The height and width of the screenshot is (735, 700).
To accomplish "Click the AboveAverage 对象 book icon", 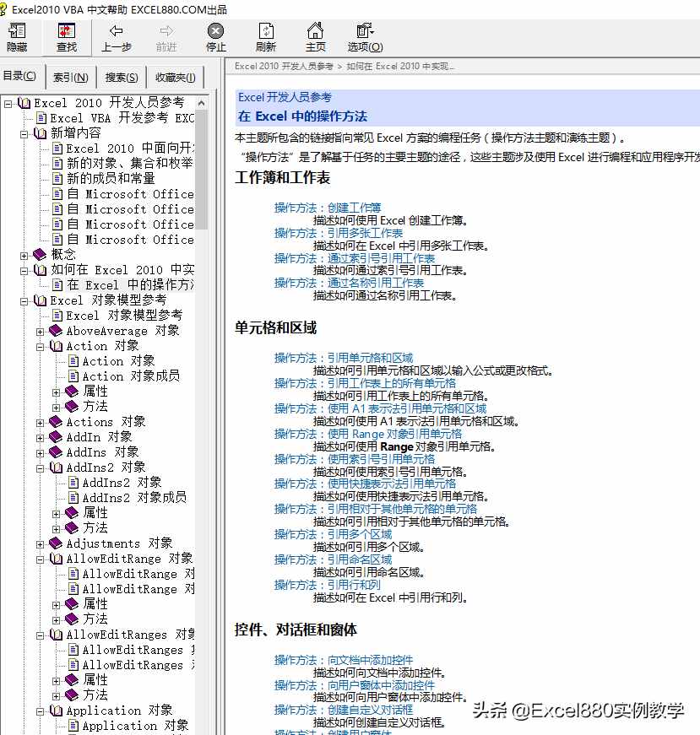I will coord(56,331).
